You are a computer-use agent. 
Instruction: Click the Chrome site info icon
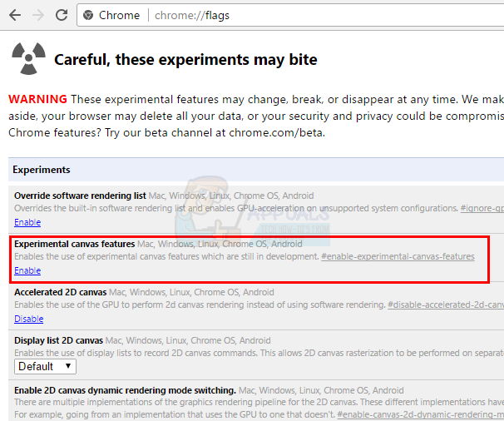click(x=88, y=15)
